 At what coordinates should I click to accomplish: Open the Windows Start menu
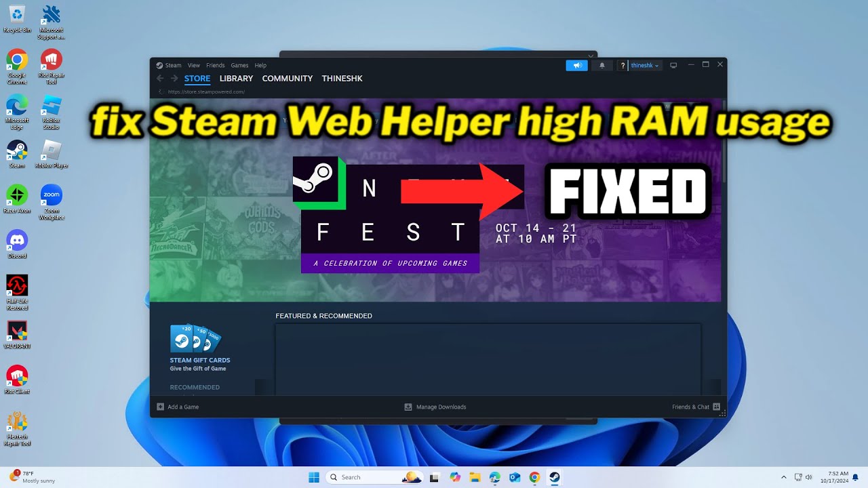coord(314,477)
